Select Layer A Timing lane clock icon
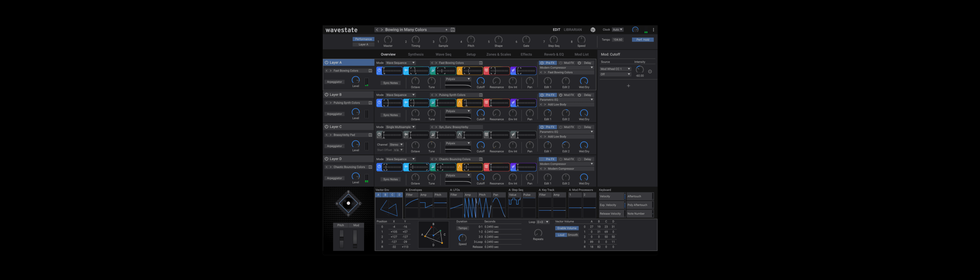 379,71
